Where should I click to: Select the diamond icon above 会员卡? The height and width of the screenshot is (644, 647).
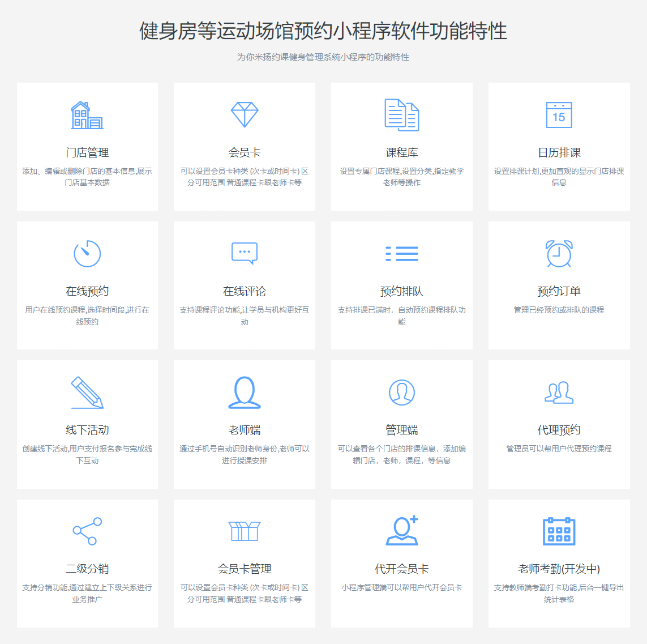245,115
